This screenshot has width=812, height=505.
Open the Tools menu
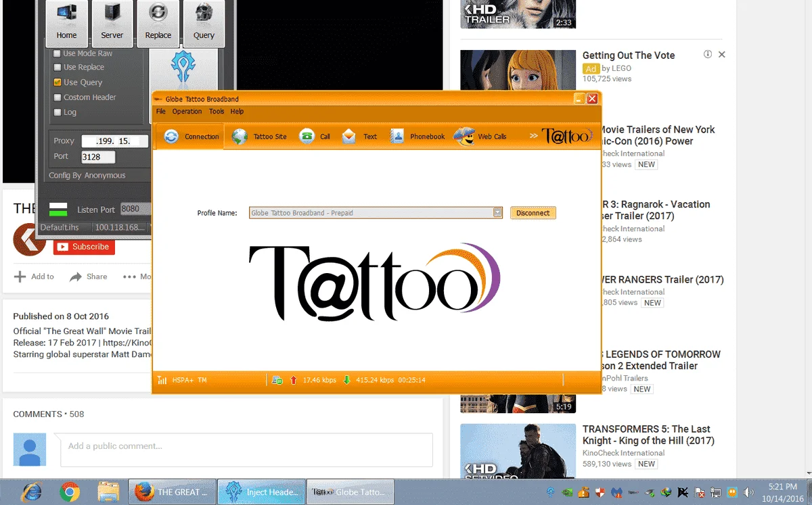tap(217, 112)
